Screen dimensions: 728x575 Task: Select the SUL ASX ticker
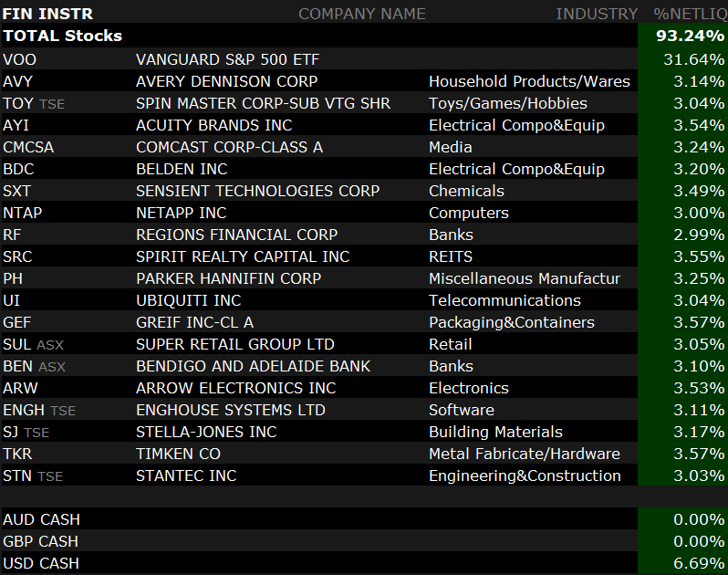click(33, 344)
